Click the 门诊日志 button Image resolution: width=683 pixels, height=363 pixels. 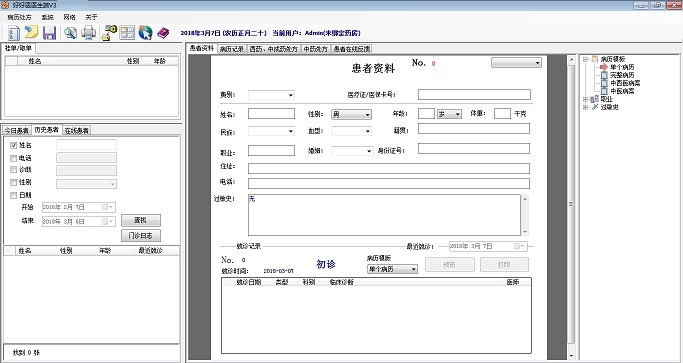pyautogui.click(x=141, y=236)
